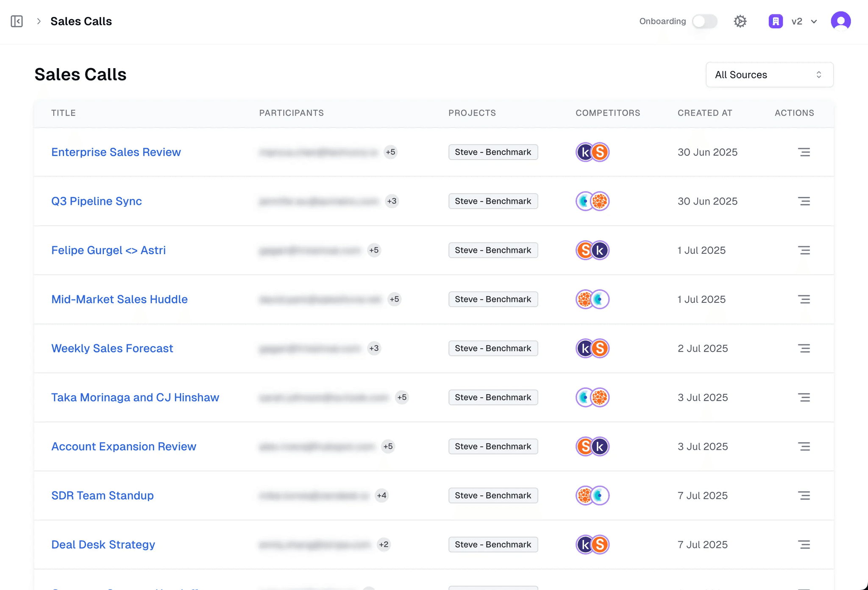The image size is (868, 590).
Task: Open Felipe Gurgel <> Astri call link
Action: pos(108,250)
